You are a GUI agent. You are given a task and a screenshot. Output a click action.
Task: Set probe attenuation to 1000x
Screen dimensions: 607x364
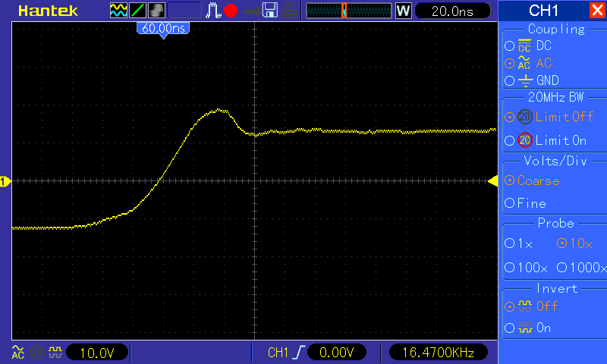tap(581, 267)
